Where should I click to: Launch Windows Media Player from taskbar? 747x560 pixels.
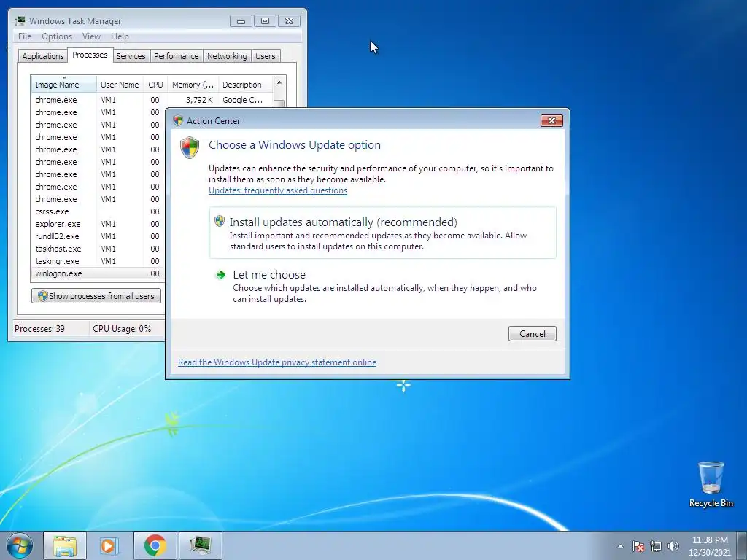pos(109,545)
